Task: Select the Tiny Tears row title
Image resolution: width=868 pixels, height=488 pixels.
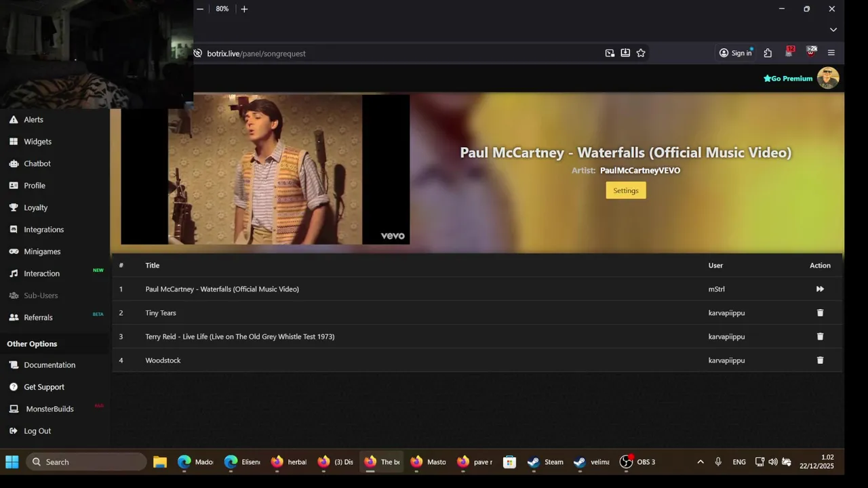Action: [161, 312]
